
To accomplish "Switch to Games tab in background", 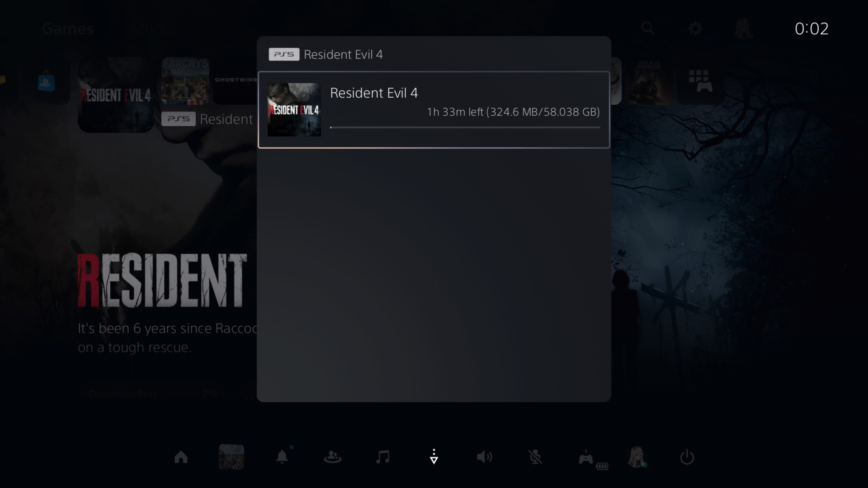I will point(68,29).
